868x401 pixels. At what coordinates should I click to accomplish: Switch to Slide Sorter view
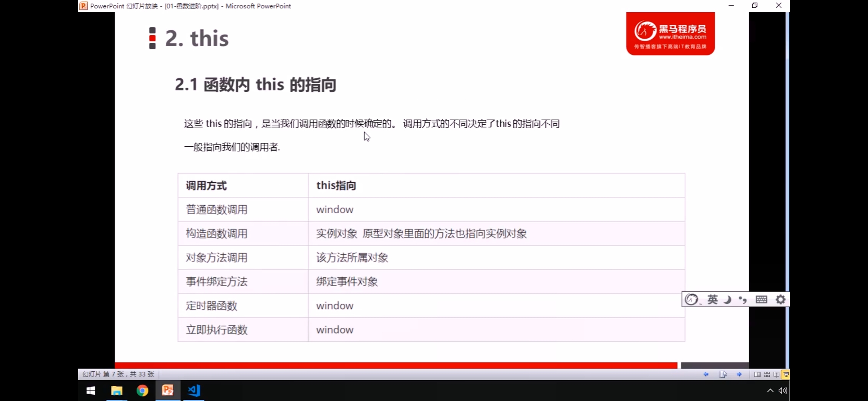(x=767, y=374)
